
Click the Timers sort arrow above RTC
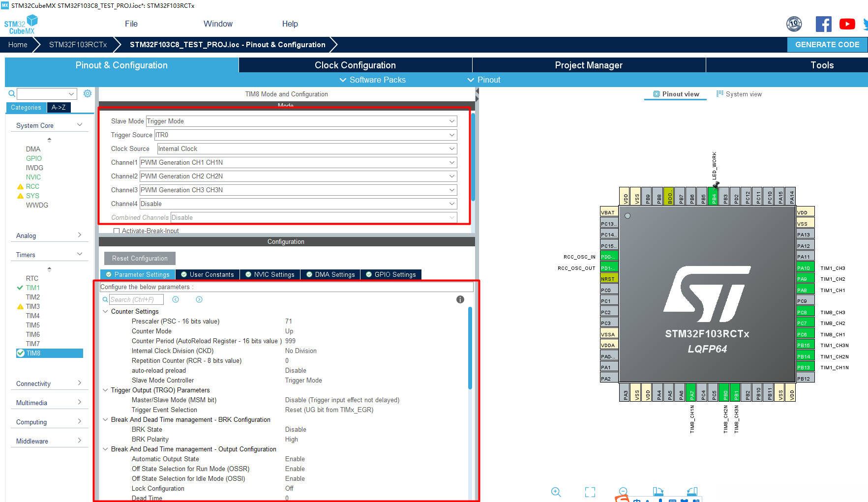49,269
